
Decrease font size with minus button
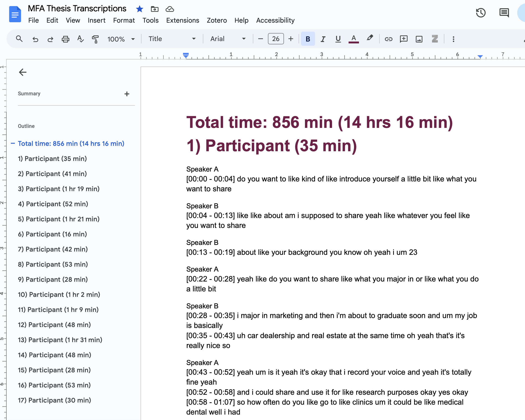(260, 39)
